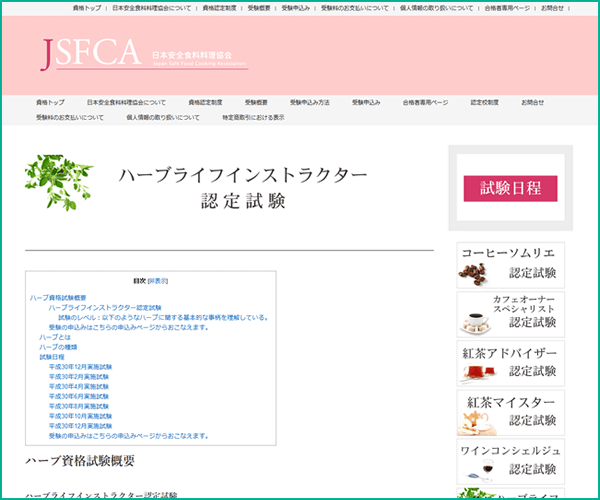The width and height of the screenshot is (600, 500).
Task: Open 受験申込み in menu below banner
Action: 366,103
